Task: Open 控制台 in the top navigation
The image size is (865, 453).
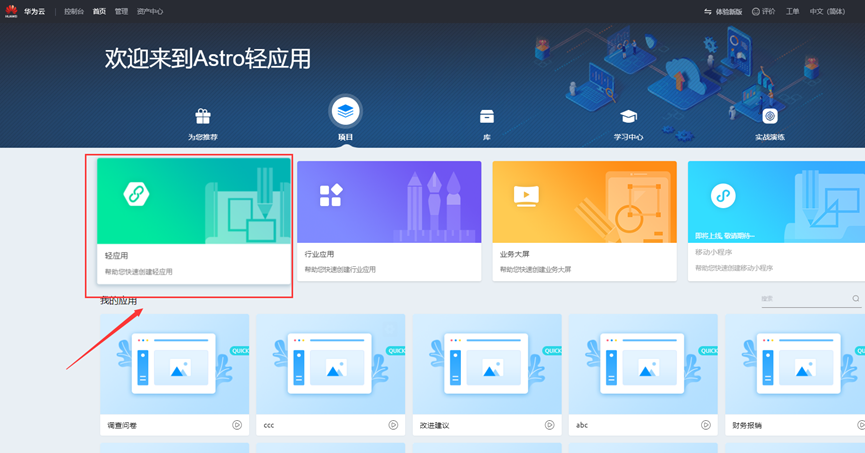Action: [x=74, y=12]
